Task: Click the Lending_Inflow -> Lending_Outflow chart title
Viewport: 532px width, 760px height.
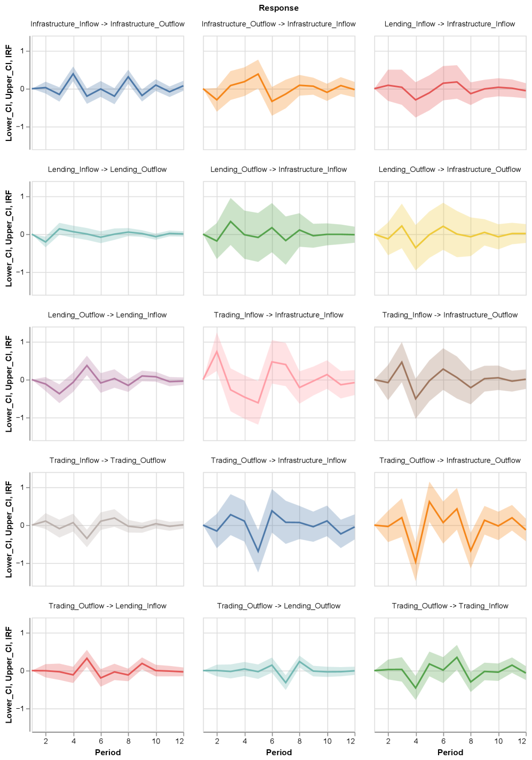Action: 107,170
